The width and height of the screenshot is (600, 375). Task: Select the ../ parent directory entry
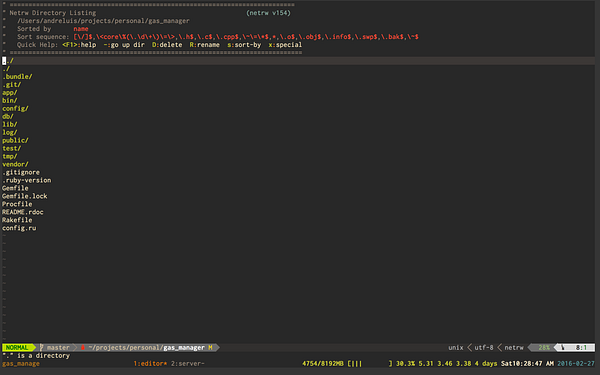pyautogui.click(x=8, y=61)
